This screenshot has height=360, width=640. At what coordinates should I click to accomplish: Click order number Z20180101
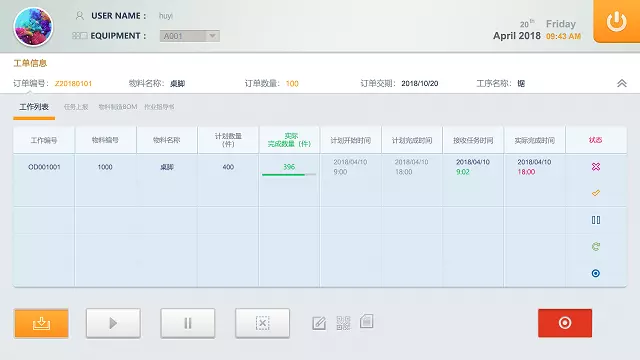tap(73, 84)
